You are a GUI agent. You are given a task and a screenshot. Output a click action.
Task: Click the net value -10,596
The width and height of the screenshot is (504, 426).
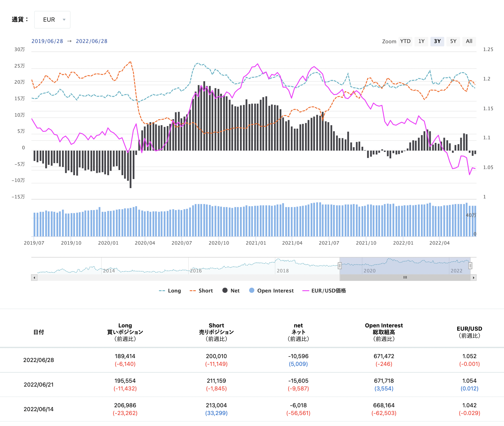tap(299, 356)
